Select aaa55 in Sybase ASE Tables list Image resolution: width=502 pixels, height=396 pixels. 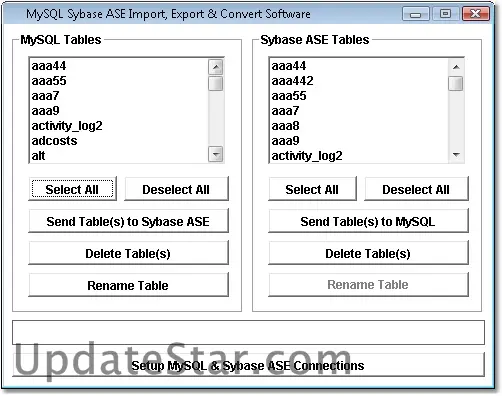tap(359, 96)
